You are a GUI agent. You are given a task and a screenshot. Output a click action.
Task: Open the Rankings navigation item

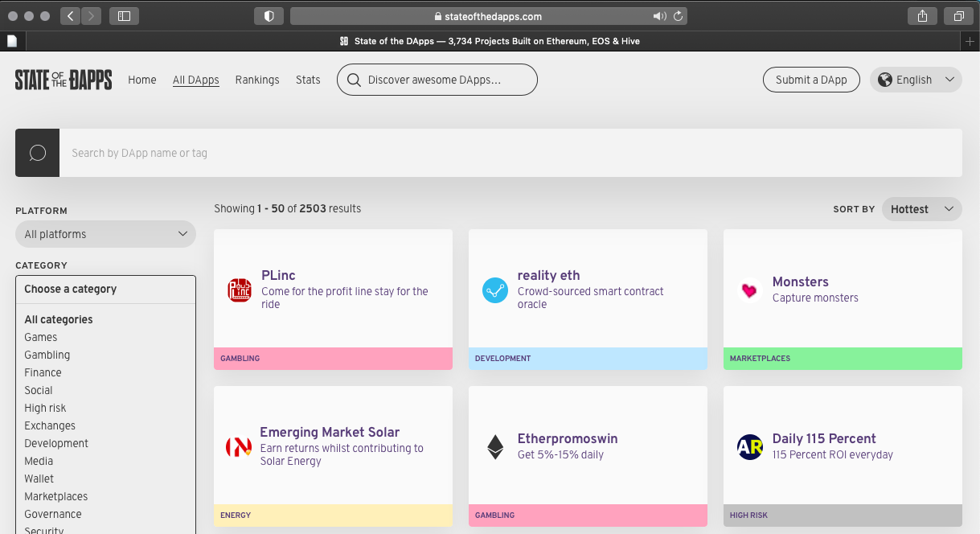[x=257, y=80]
